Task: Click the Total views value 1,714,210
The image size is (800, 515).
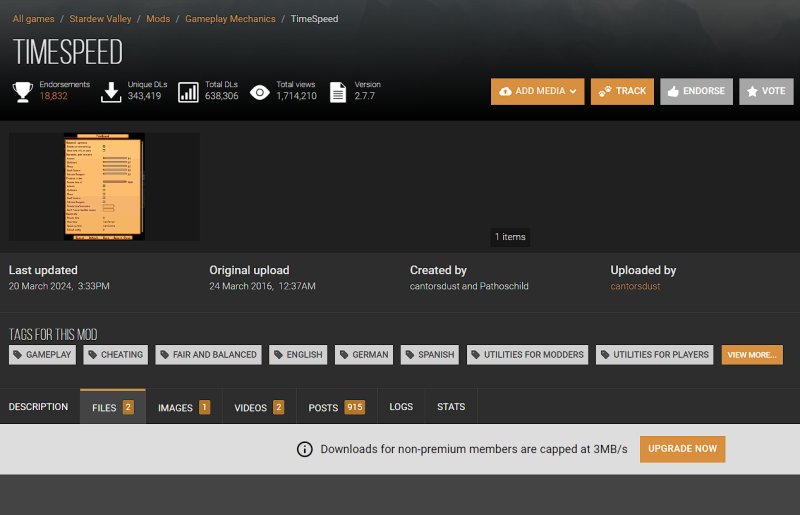Action: [x=296, y=96]
